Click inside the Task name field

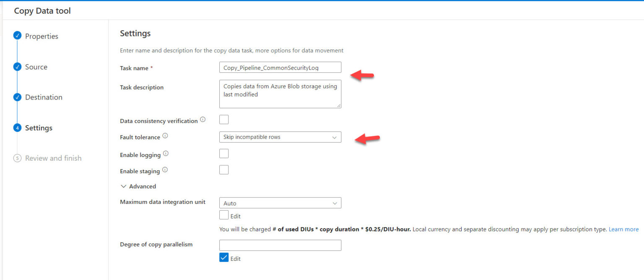pyautogui.click(x=280, y=67)
